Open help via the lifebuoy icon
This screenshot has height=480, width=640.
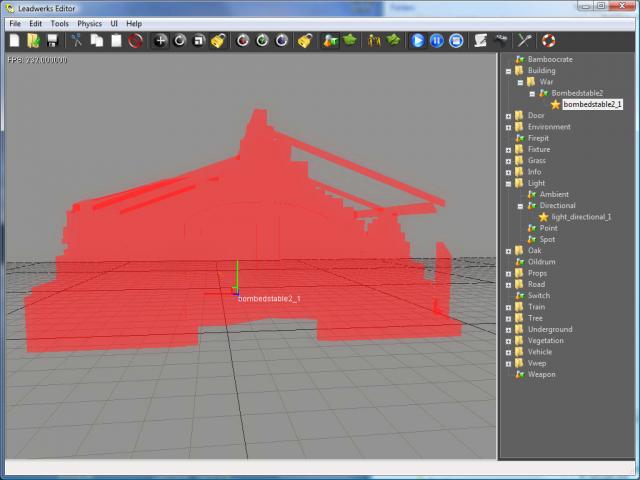click(x=549, y=41)
